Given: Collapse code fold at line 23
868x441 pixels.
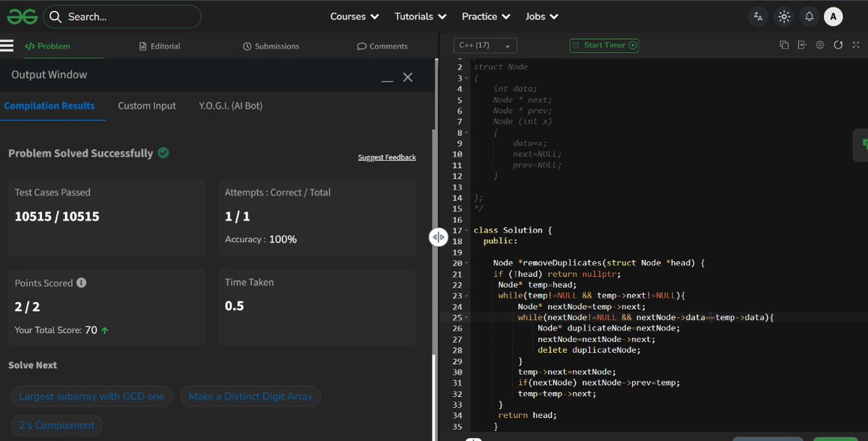Looking at the screenshot, I should [467, 295].
